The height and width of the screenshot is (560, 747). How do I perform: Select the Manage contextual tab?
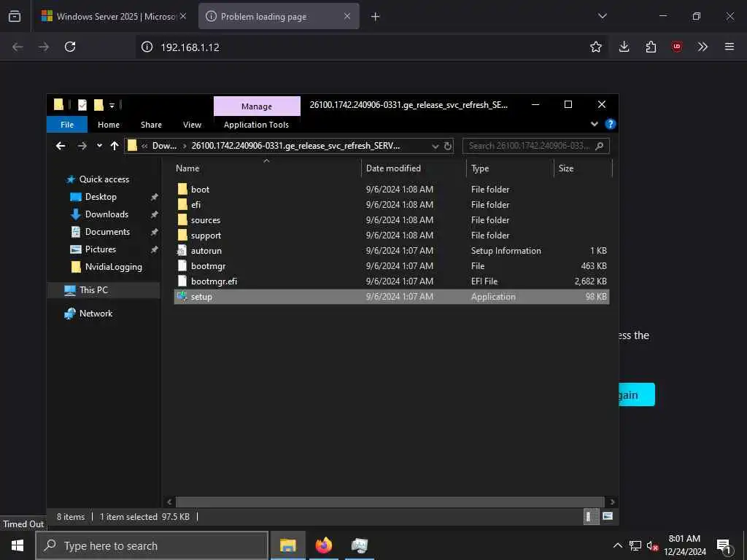pos(257,106)
